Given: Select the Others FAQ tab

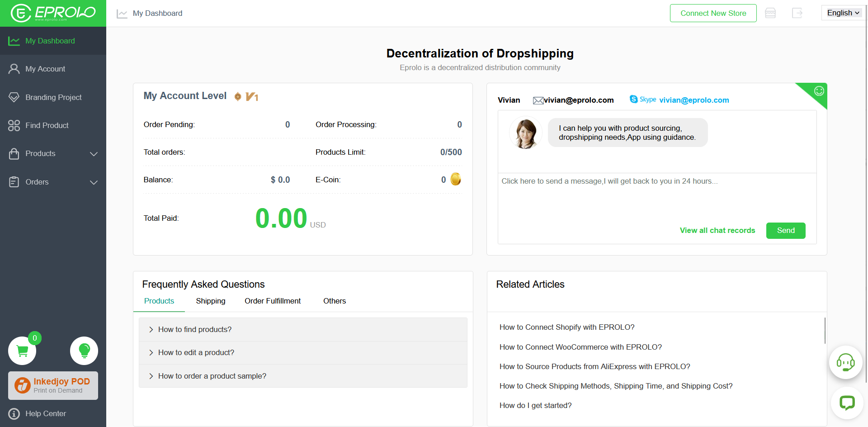Looking at the screenshot, I should point(335,301).
